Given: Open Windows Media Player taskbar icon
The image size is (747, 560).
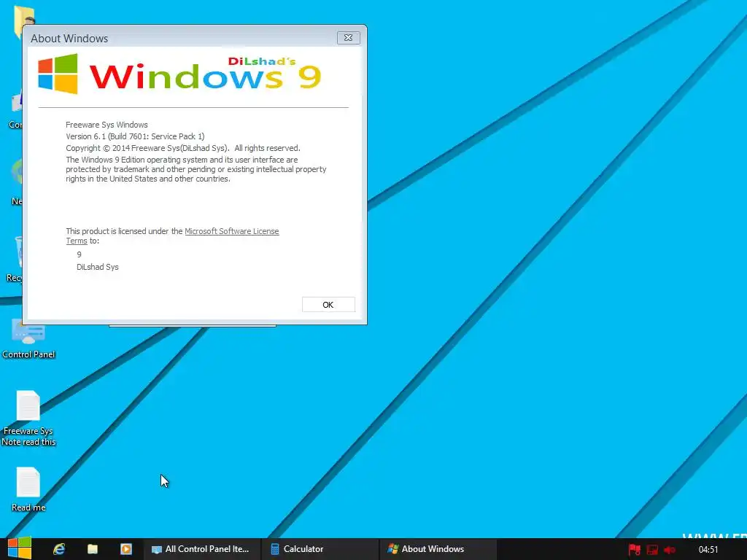Looking at the screenshot, I should 125,549.
